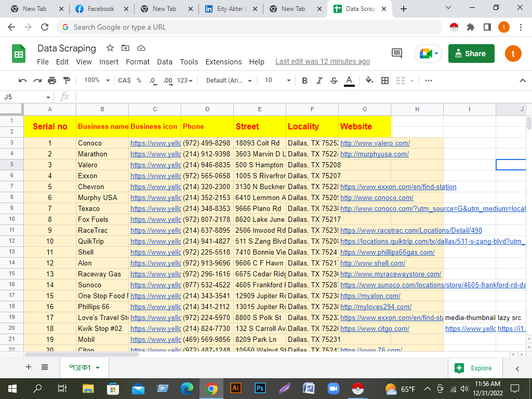Open the valero.com link in row 3

[x=375, y=143]
